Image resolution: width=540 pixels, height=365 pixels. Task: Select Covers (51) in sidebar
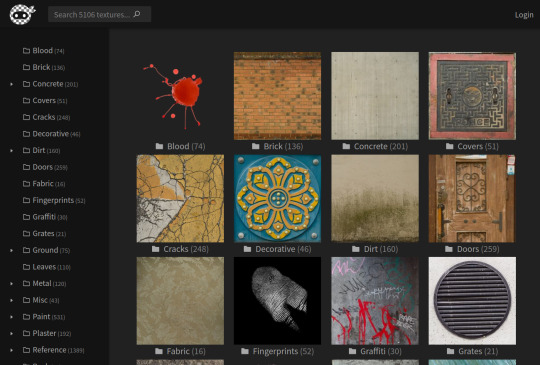pos(45,101)
